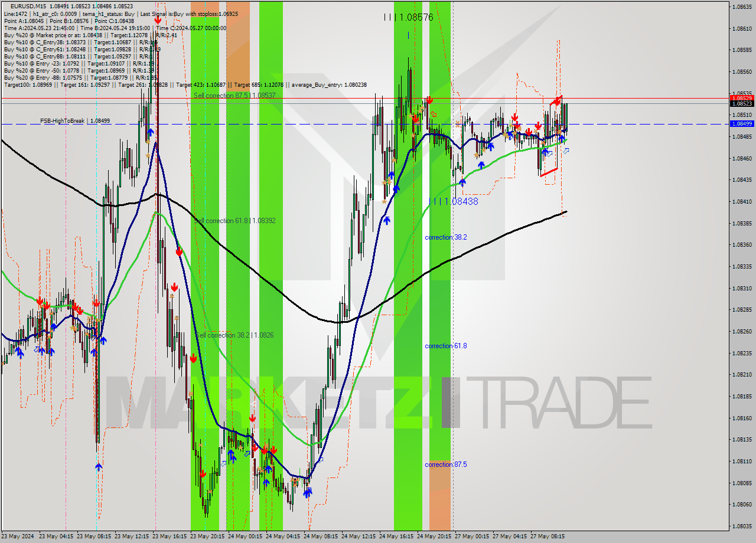Click the '23 May 12:15' time axis label
Screen dimensions: 756x543
[132, 537]
